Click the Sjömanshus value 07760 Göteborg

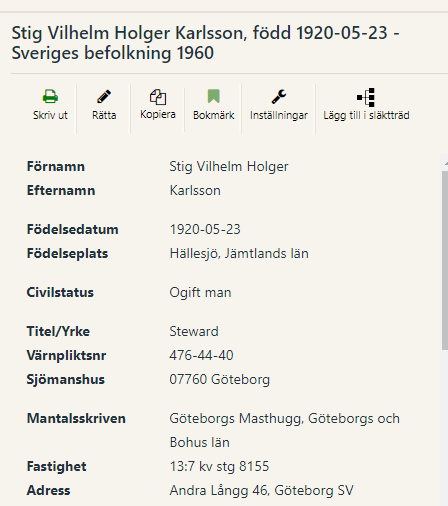(220, 380)
